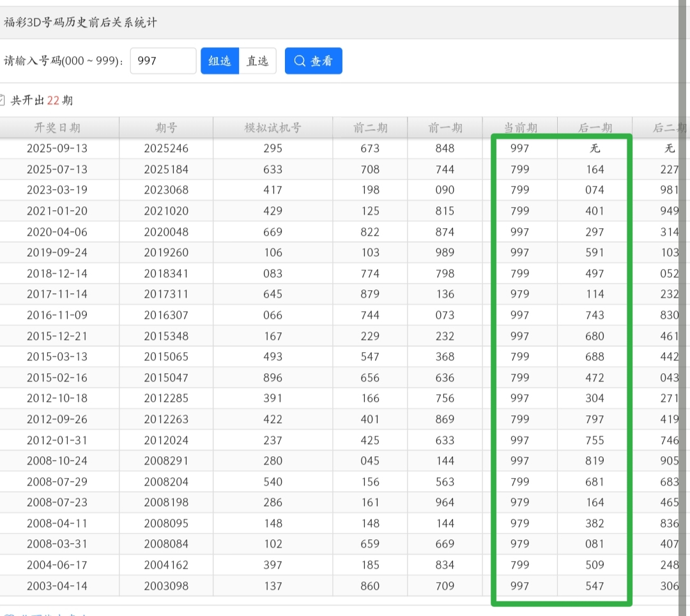This screenshot has height=616, width=690.
Task: Focus the number input containing 997
Action: (163, 61)
